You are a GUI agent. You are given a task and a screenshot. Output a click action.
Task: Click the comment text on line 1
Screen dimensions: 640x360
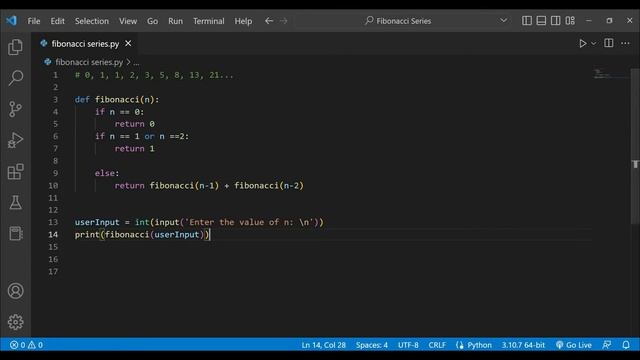click(154, 75)
